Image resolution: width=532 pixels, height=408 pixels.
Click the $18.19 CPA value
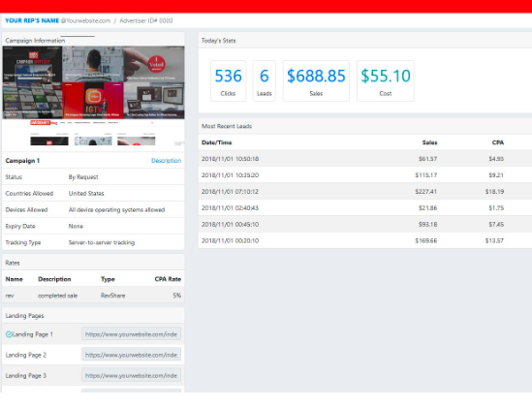click(494, 192)
